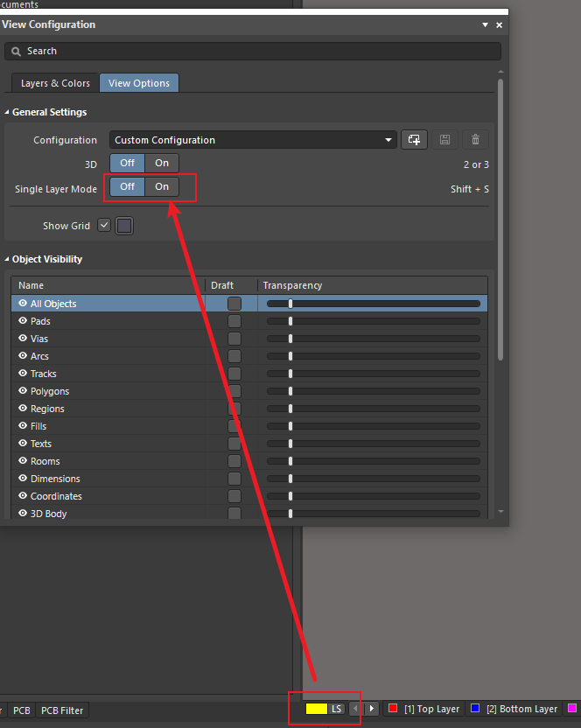Click the LS layer set button
The height and width of the screenshot is (728, 581).
coord(336,709)
